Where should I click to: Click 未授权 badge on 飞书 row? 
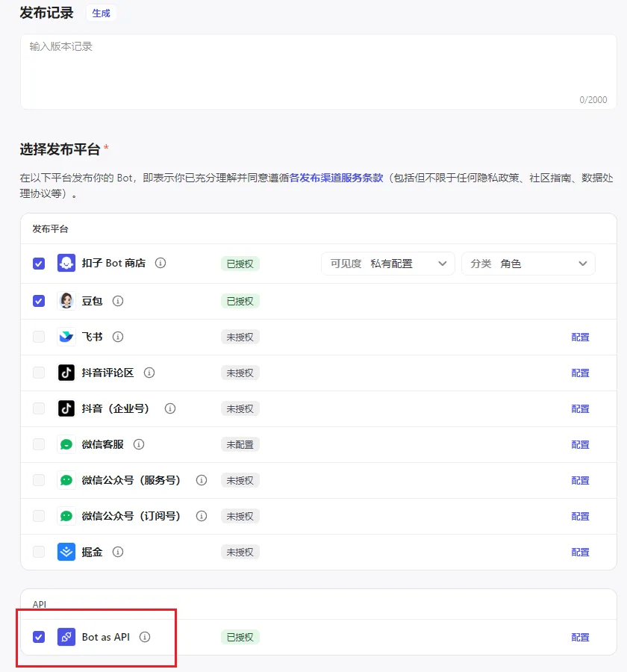coord(240,337)
